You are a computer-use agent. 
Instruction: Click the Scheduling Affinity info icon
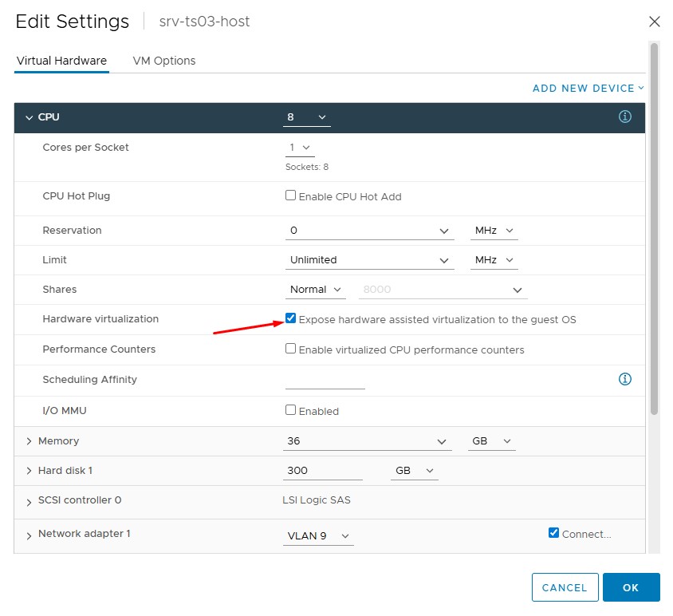pyautogui.click(x=625, y=379)
